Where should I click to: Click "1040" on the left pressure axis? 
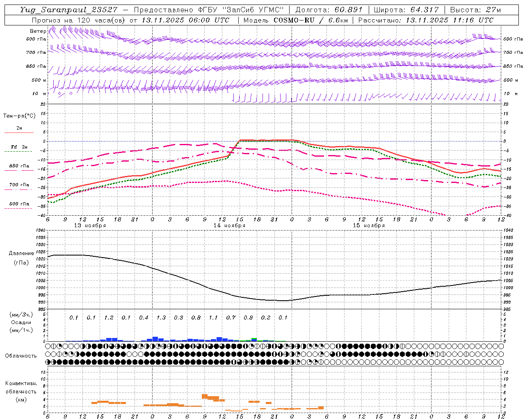click(x=41, y=231)
